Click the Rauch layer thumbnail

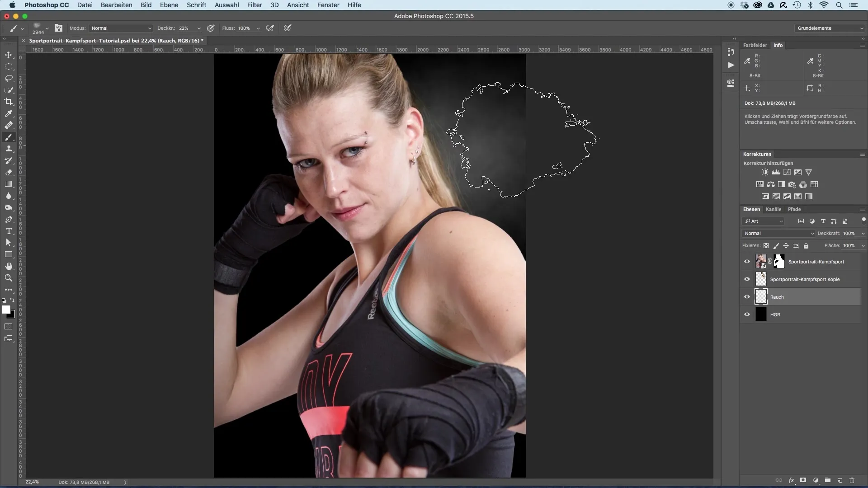pyautogui.click(x=761, y=297)
